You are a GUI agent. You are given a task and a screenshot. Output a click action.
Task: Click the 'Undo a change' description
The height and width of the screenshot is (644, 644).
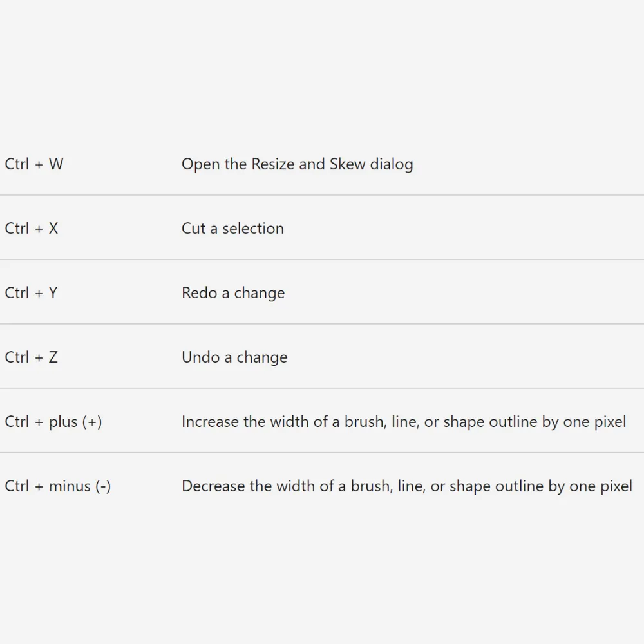(234, 357)
